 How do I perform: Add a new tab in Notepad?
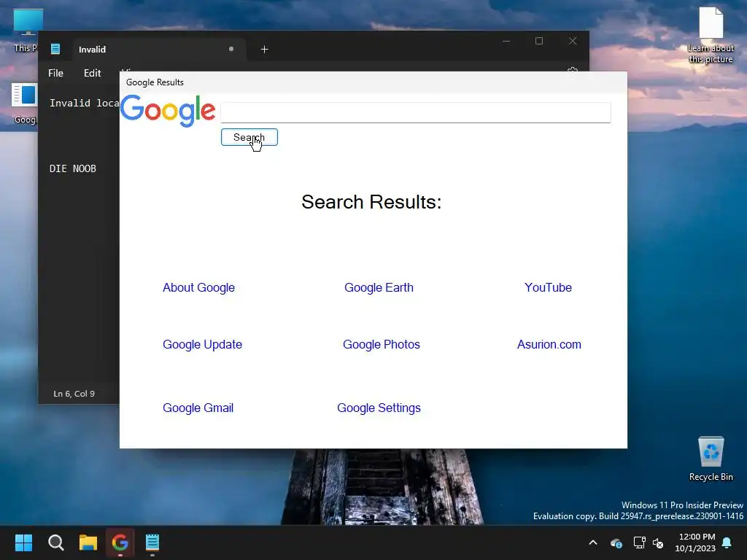click(264, 49)
